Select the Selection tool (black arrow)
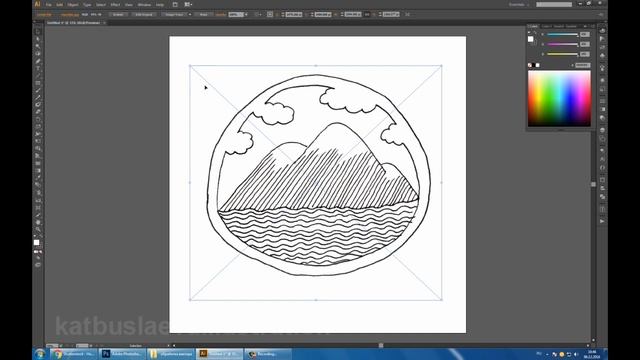 point(38,31)
